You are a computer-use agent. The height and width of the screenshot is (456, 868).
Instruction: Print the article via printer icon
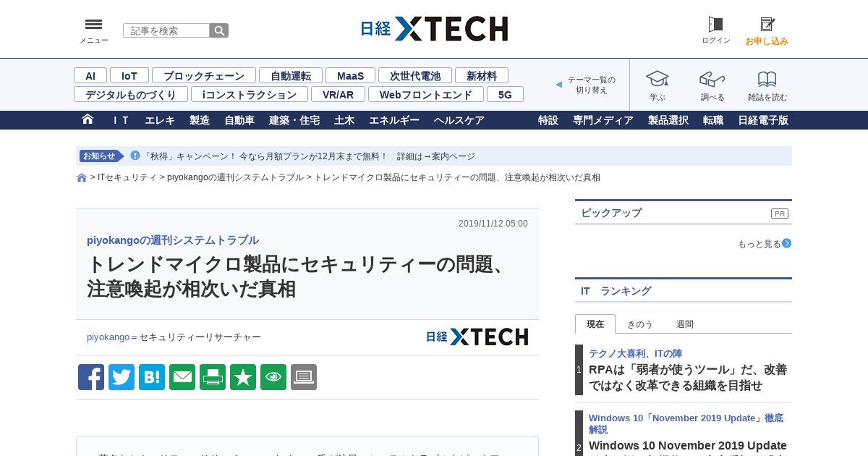click(x=213, y=377)
